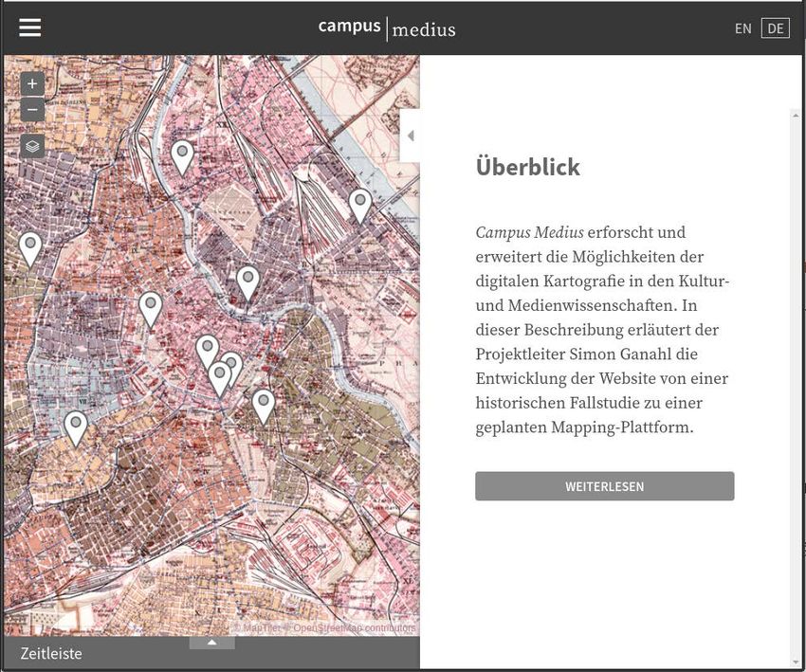Expand the Zeitleiste timeline with up arrow
This screenshot has width=806, height=672.
(x=212, y=643)
